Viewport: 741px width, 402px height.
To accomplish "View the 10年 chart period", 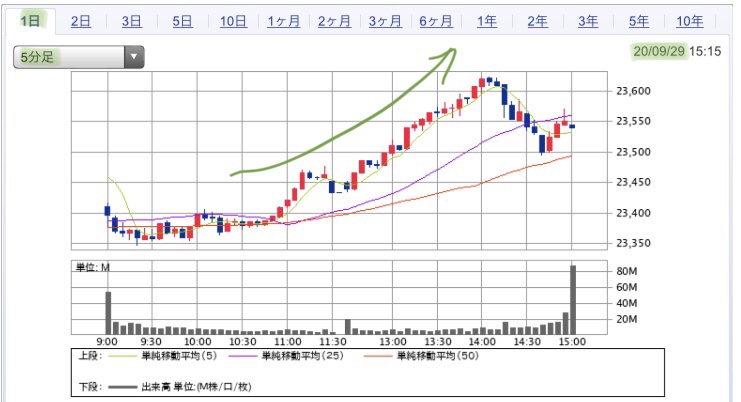I will (x=689, y=21).
